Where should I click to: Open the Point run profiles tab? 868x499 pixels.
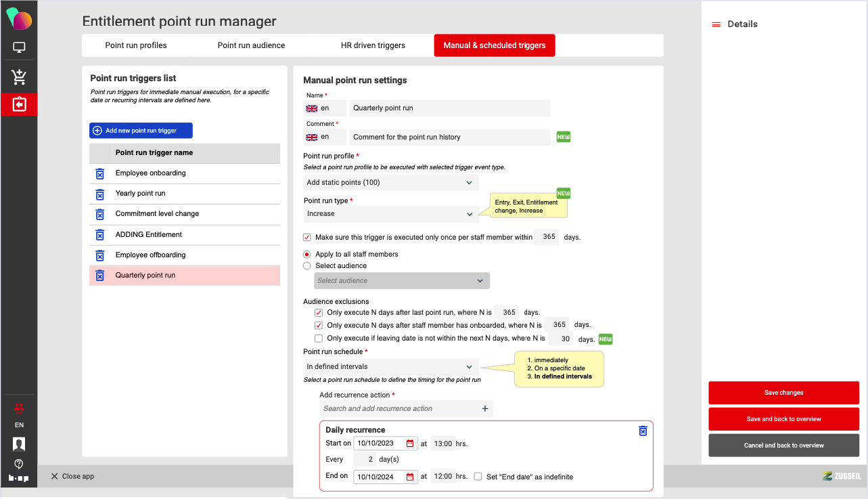click(136, 45)
